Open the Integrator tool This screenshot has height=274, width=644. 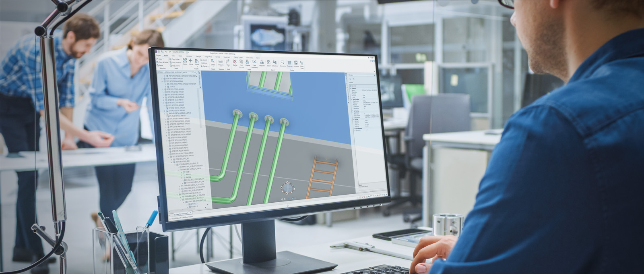point(262,64)
